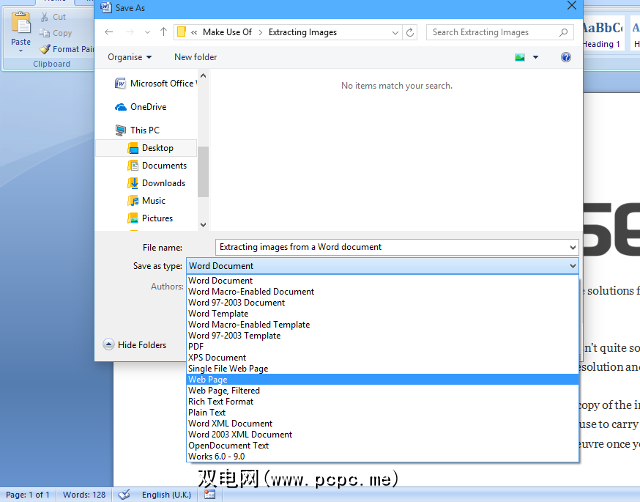Open the Downloads folder
Screen dimensions: 640x502
pyautogui.click(x=156, y=183)
